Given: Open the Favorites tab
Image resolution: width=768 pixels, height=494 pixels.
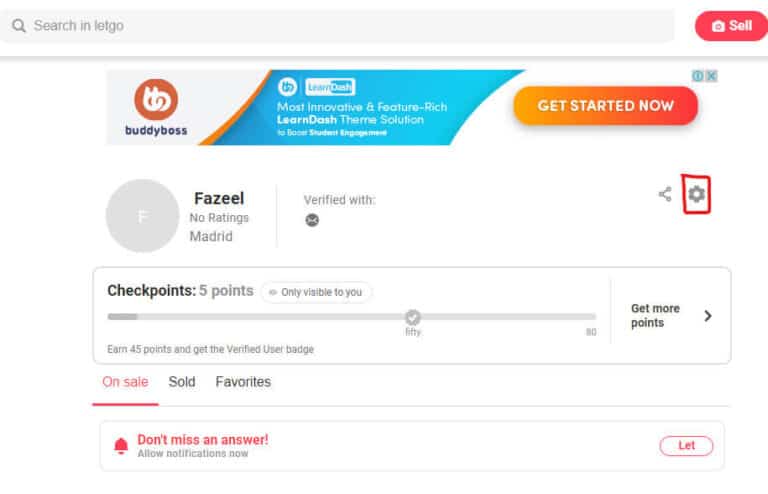Looking at the screenshot, I should [x=243, y=382].
